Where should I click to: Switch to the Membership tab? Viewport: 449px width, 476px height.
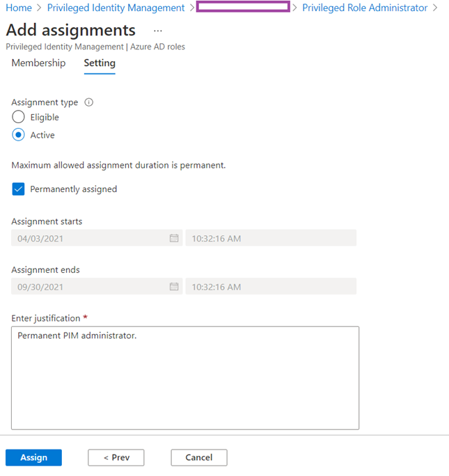38,63
